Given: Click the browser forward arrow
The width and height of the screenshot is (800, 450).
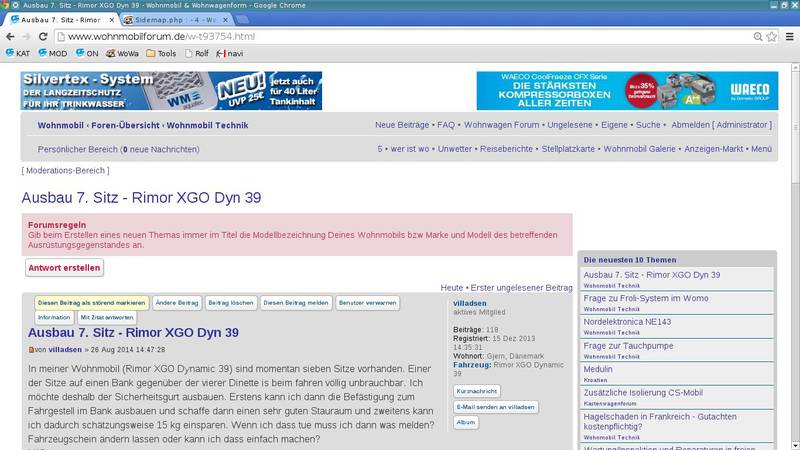Looking at the screenshot, I should [x=27, y=37].
